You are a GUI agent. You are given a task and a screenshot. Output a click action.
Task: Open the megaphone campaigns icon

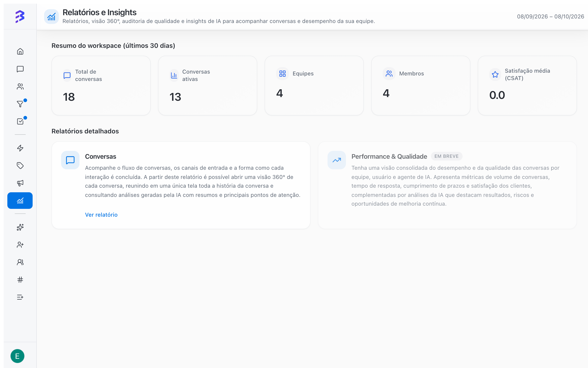click(x=20, y=183)
